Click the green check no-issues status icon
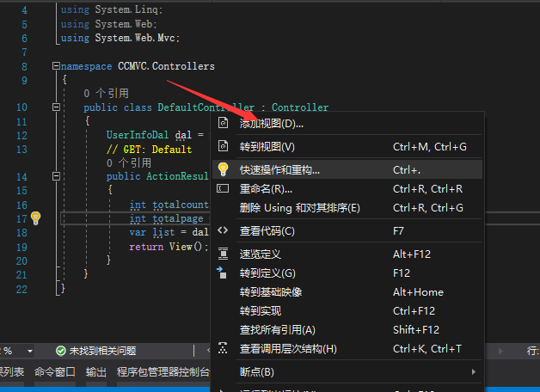The height and width of the screenshot is (392, 540). click(60, 351)
